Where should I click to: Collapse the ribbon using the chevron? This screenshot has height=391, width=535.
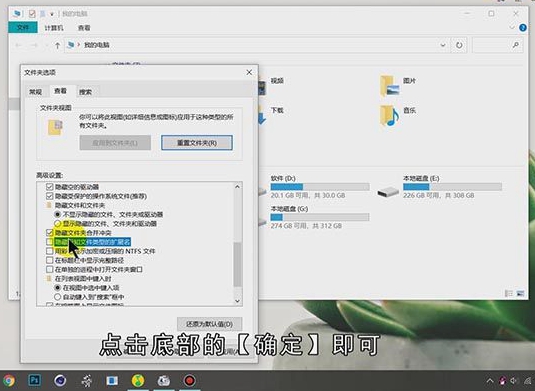coord(512,27)
